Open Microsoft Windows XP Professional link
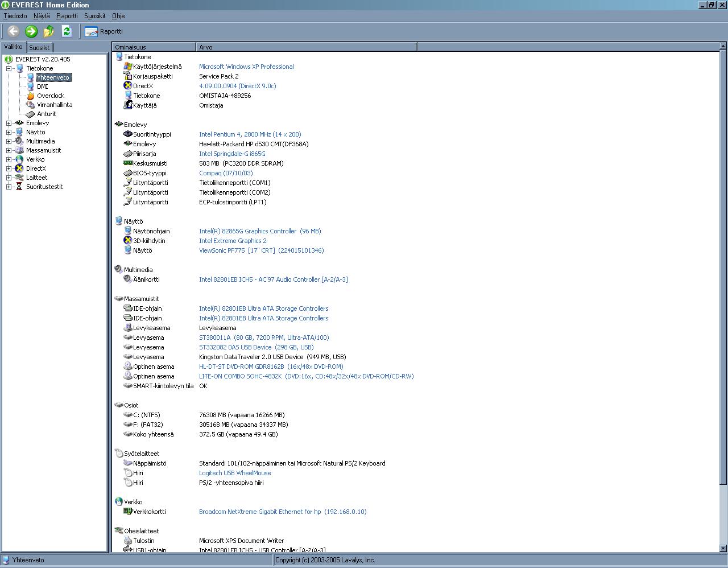 [246, 67]
